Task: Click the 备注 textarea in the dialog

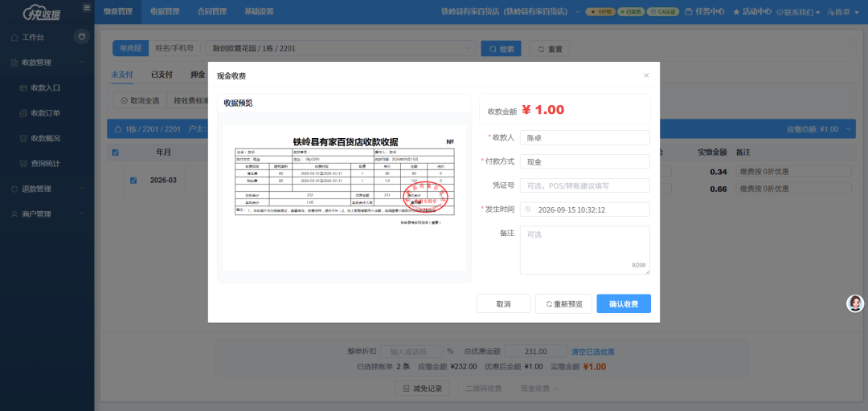Action: (584, 250)
